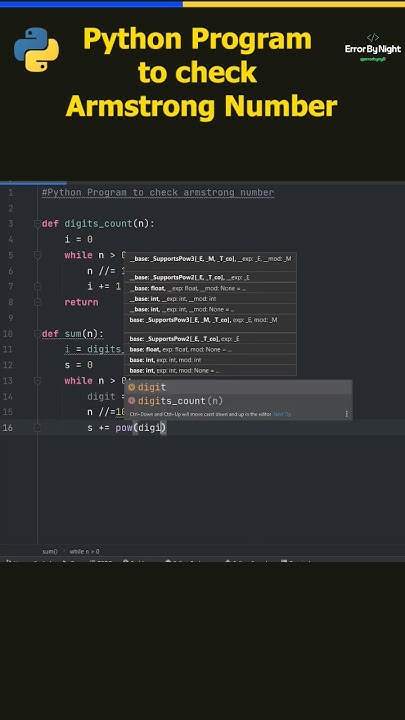405x720 pixels.
Task: Click 'i = 0' on line 4
Action: [79, 239]
